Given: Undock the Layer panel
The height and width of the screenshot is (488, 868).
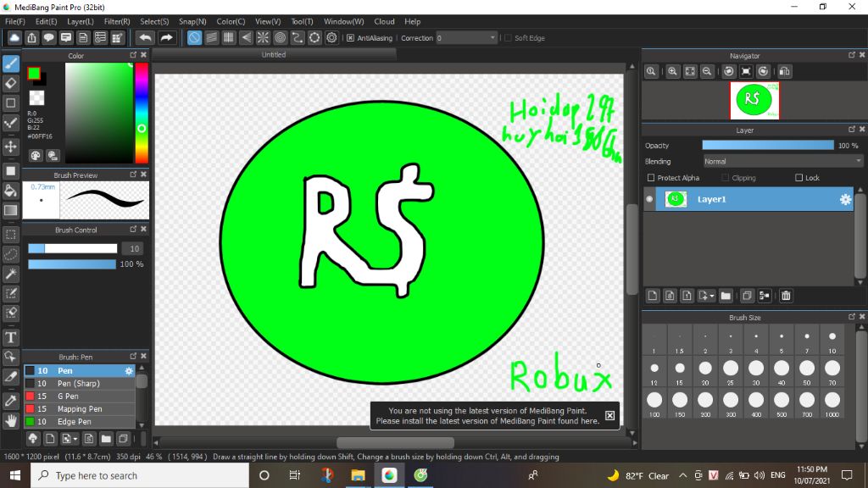Looking at the screenshot, I should click(x=852, y=130).
